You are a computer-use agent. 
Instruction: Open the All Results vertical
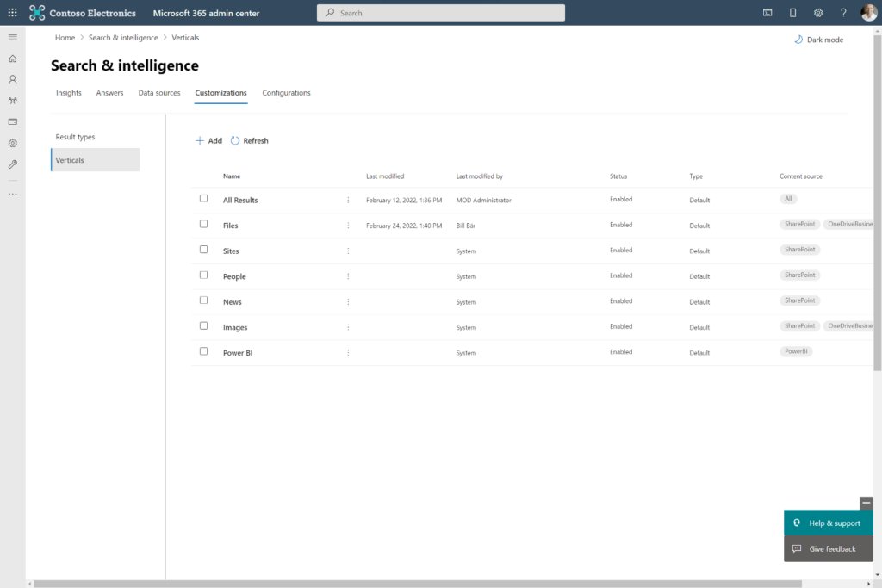[240, 200]
